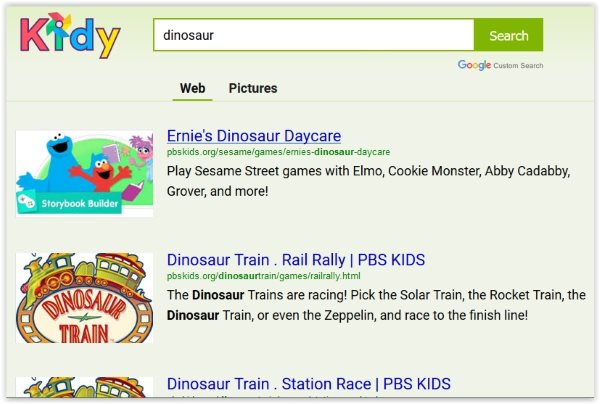The width and height of the screenshot is (600, 404).
Task: Click the Kidy logo
Action: [x=70, y=36]
